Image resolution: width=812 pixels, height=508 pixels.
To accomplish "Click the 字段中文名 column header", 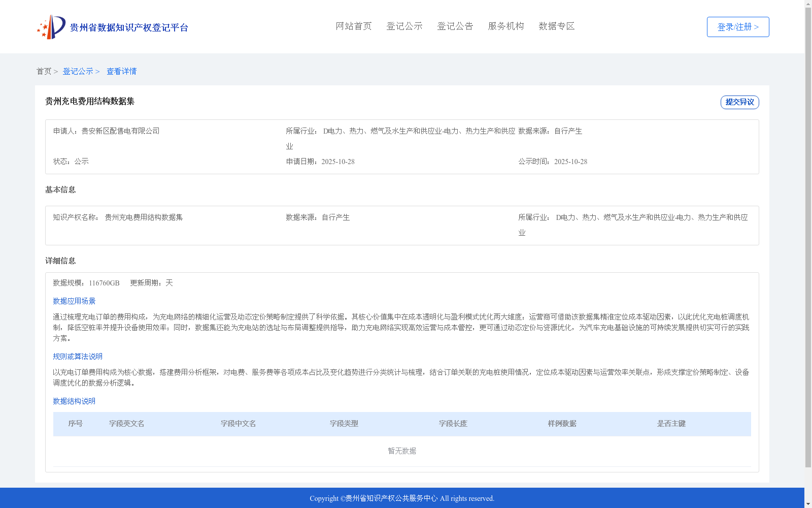I will tap(239, 424).
